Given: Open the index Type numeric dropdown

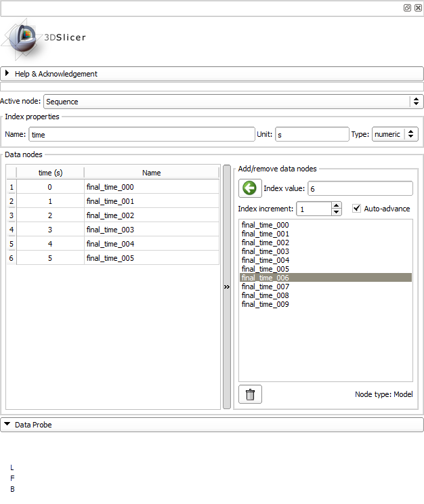Looking at the screenshot, I should coord(394,134).
